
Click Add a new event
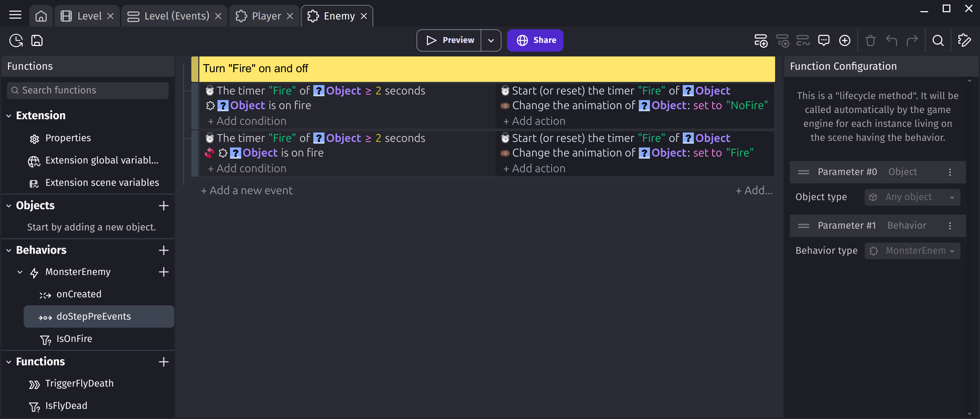click(246, 190)
